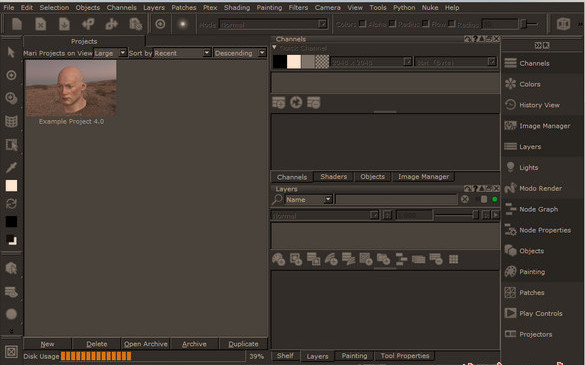Image resolution: width=585 pixels, height=365 pixels.
Task: Collapse the Quick Channel expander triangle
Action: pyautogui.click(x=274, y=47)
